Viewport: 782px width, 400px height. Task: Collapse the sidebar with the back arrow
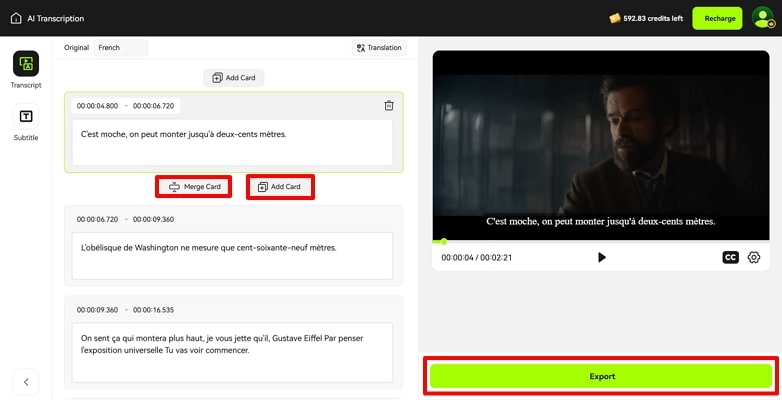pos(26,381)
